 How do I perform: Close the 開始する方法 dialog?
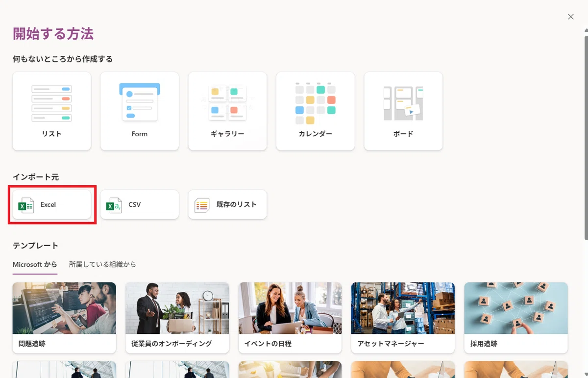(x=570, y=17)
